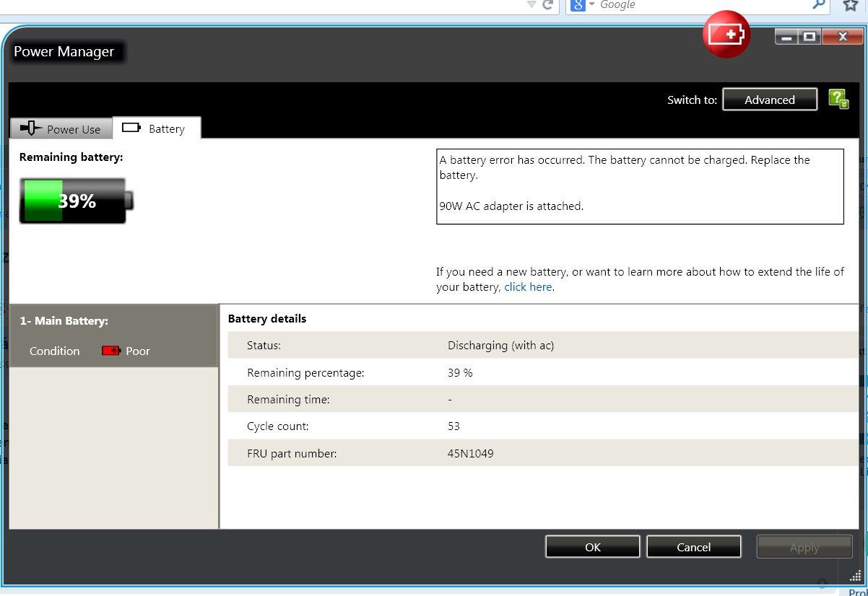868x596 pixels.
Task: Click the 'Discharging (with ac)' status value
Action: coord(501,346)
